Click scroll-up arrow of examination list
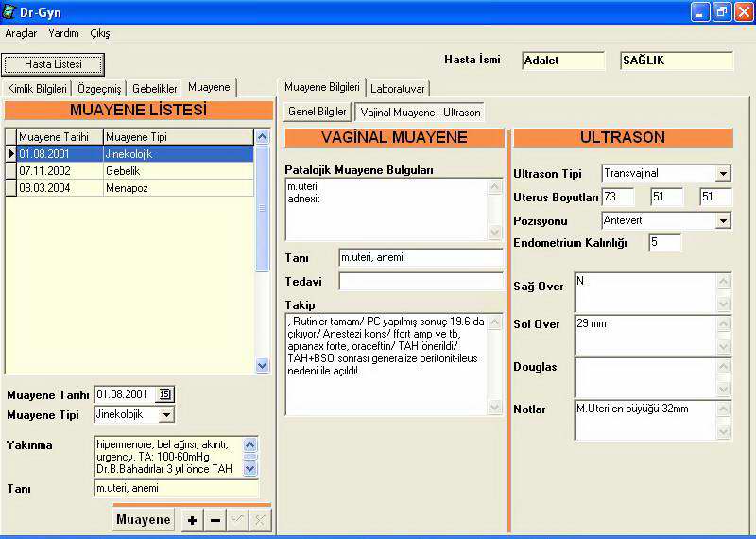 tap(263, 137)
